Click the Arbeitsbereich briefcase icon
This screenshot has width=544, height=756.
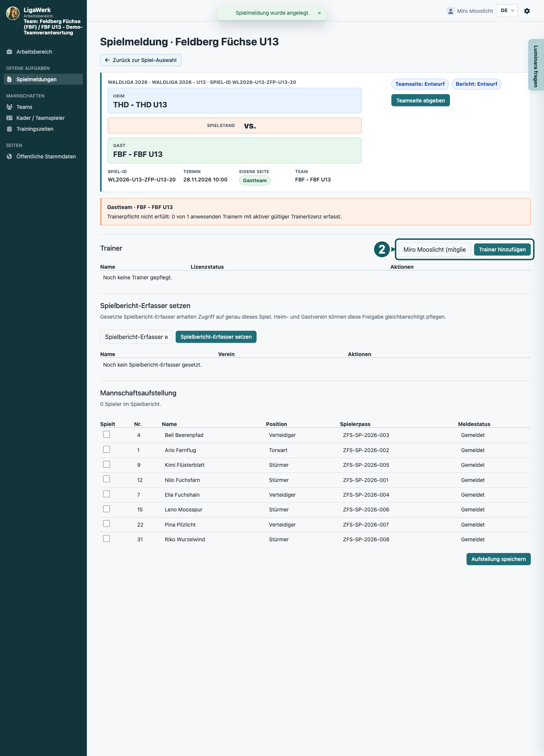[9, 52]
